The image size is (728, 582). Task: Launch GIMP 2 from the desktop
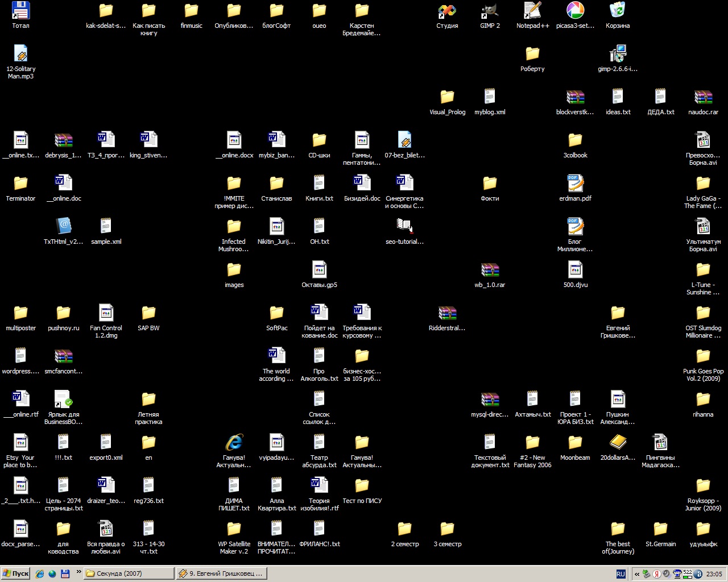tap(490, 11)
